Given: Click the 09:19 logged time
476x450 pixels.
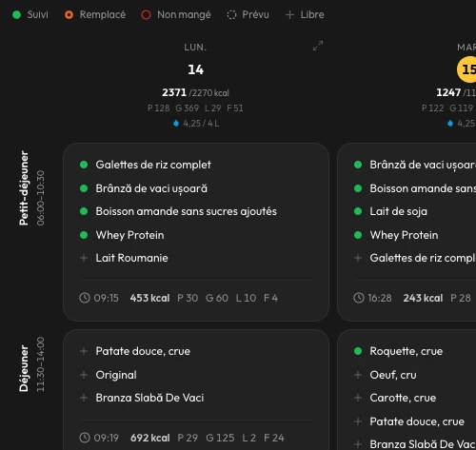Looking at the screenshot, I should click(x=106, y=438).
